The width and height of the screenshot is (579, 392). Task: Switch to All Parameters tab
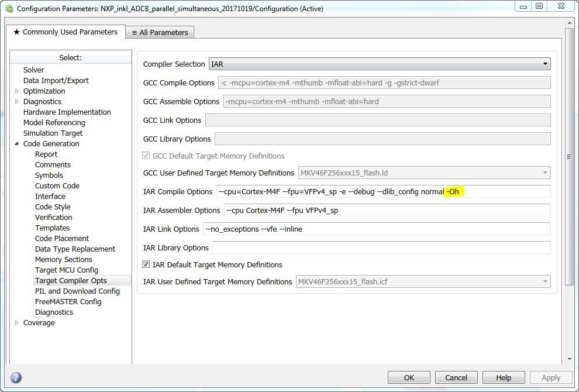coord(160,33)
